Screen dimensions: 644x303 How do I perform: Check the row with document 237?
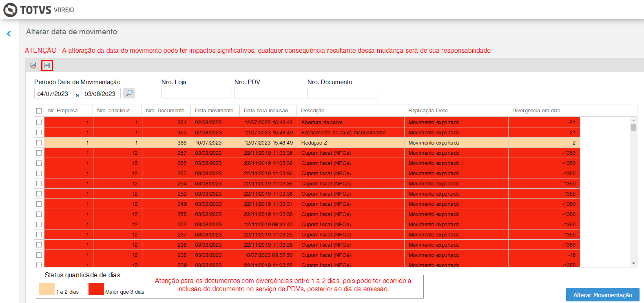click(x=39, y=234)
